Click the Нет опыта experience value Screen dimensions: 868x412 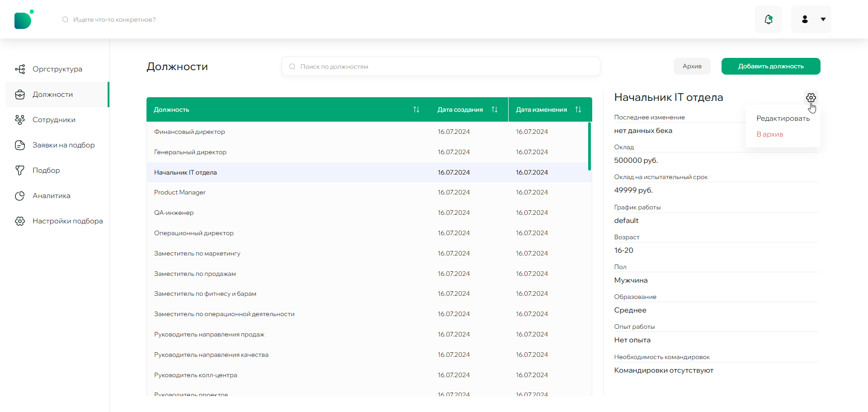coord(632,340)
